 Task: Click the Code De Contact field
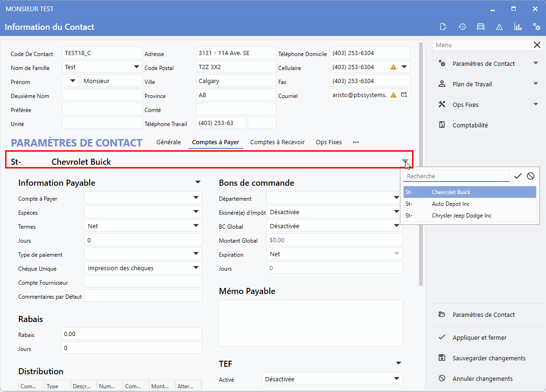click(102, 53)
